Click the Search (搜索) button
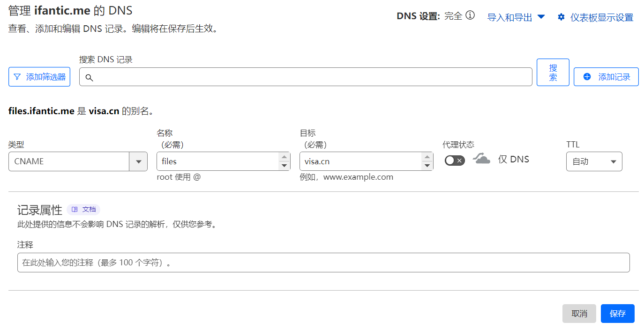Image resolution: width=644 pixels, height=329 pixels. [x=553, y=73]
